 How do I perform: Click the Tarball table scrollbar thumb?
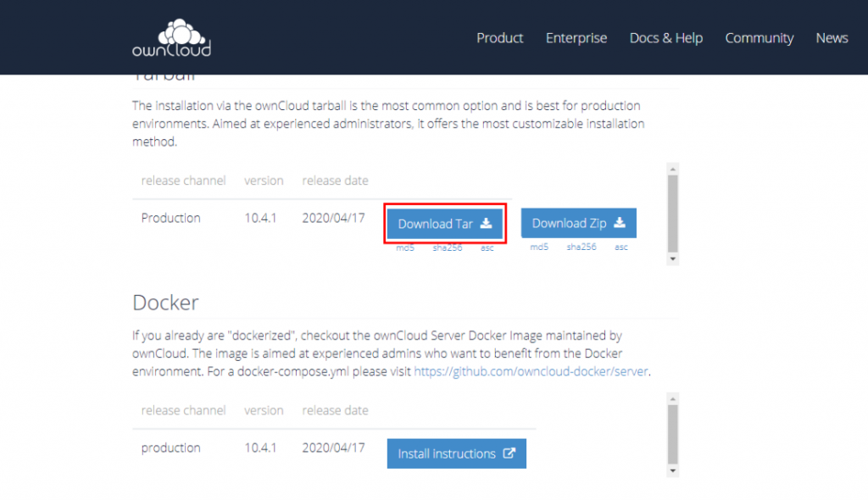[673, 212]
